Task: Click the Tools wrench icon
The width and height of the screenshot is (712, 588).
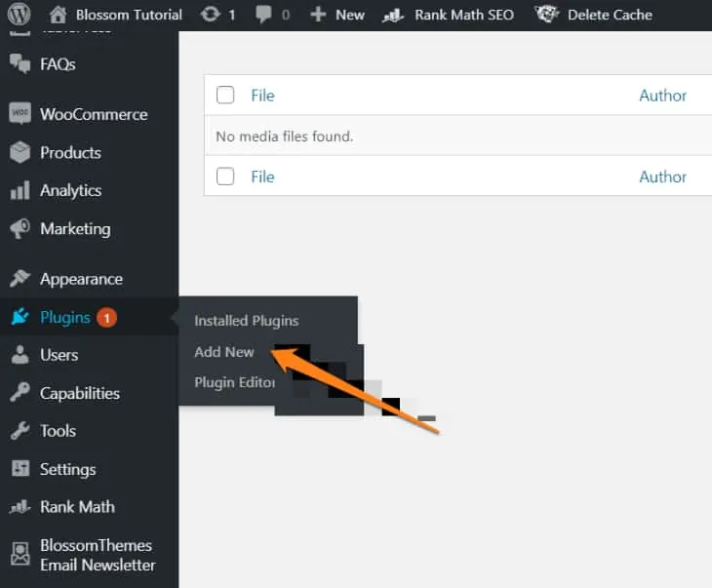Action: tap(20, 431)
